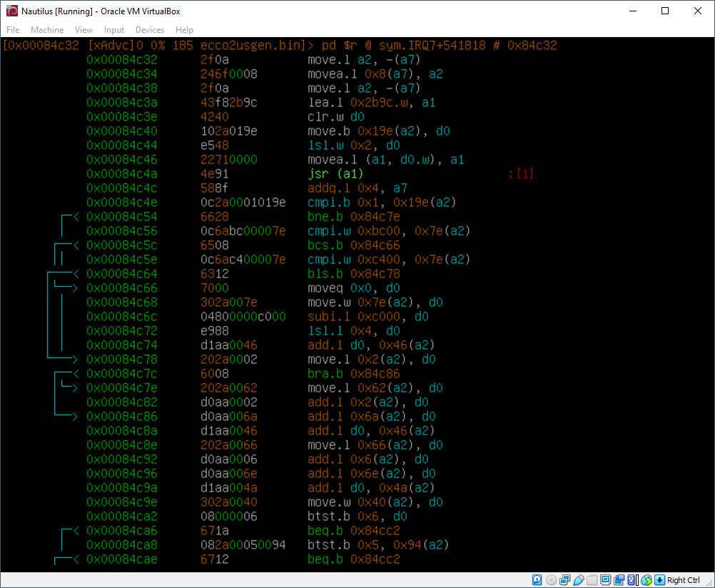Image resolution: width=715 pixels, height=588 pixels.
Task: Click the Right Ctrl host key label
Action: (x=684, y=580)
